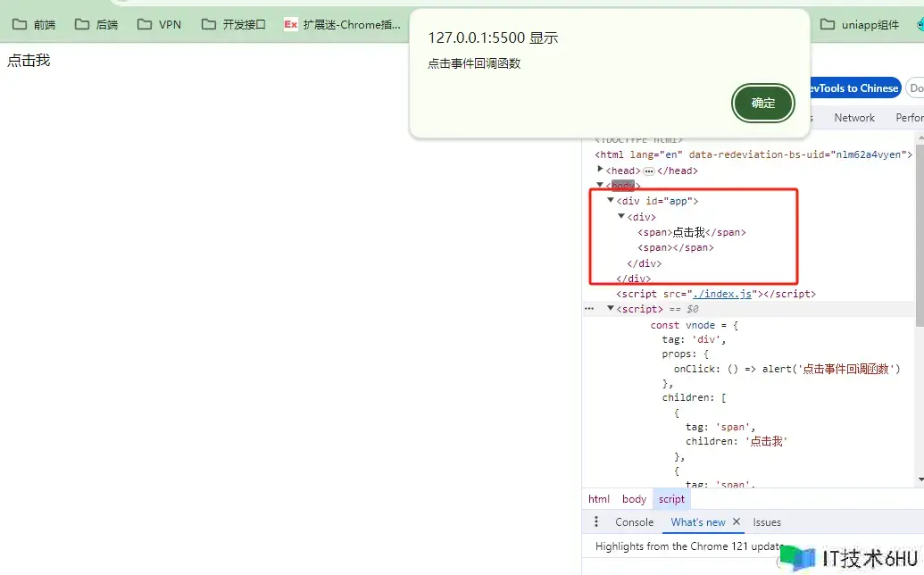Viewport: 924px width, 575px height.
Task: Collapse the div id="app" node
Action: tap(611, 201)
